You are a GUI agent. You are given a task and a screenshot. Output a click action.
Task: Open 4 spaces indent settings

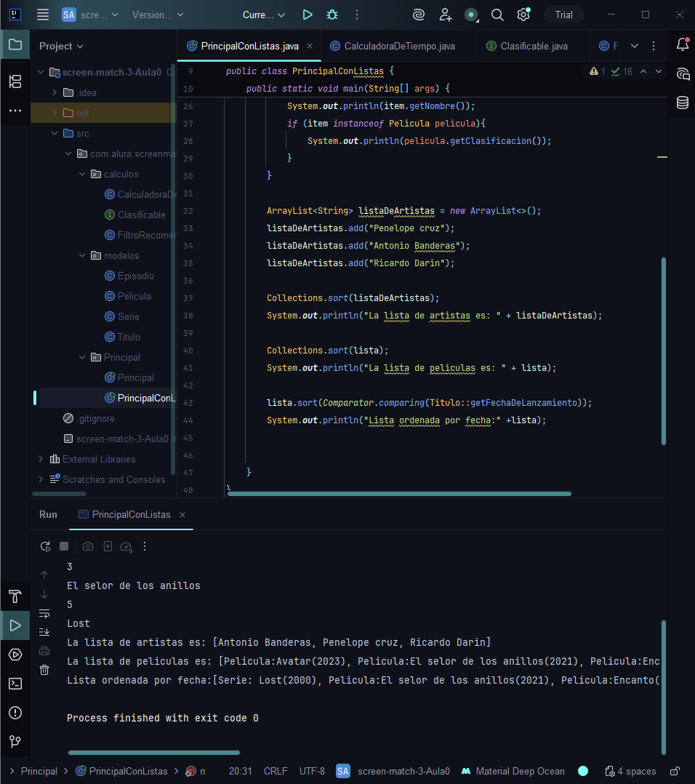(630, 771)
